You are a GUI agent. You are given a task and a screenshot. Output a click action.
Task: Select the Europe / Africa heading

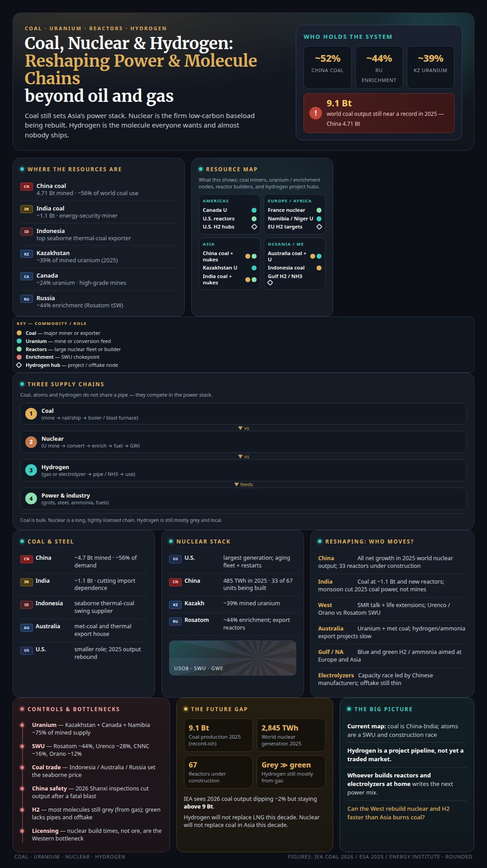click(289, 201)
